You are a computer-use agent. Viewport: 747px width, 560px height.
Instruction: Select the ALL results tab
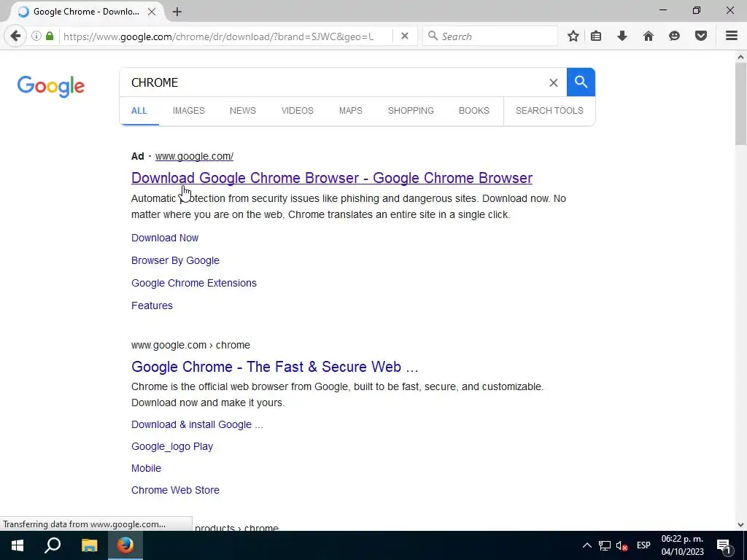click(139, 111)
